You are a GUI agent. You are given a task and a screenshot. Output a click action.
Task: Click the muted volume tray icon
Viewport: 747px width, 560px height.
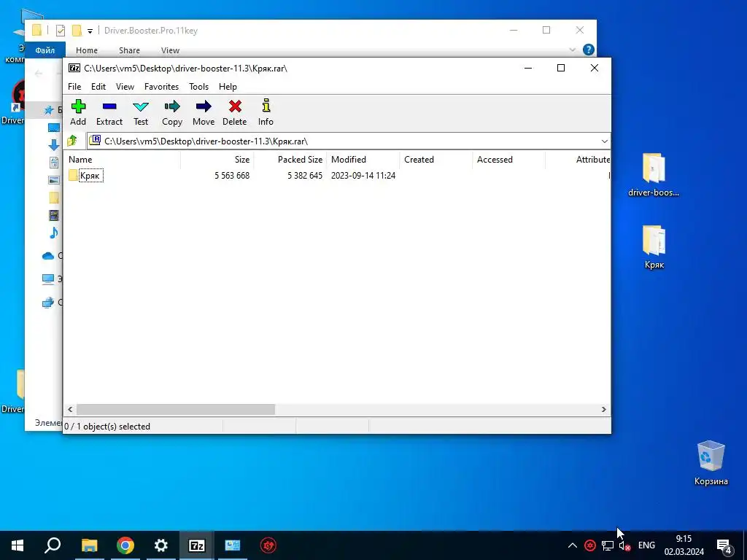click(624, 545)
